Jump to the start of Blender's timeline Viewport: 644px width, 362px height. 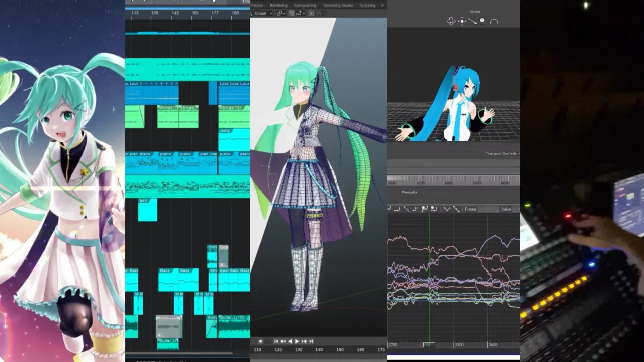coord(276,341)
